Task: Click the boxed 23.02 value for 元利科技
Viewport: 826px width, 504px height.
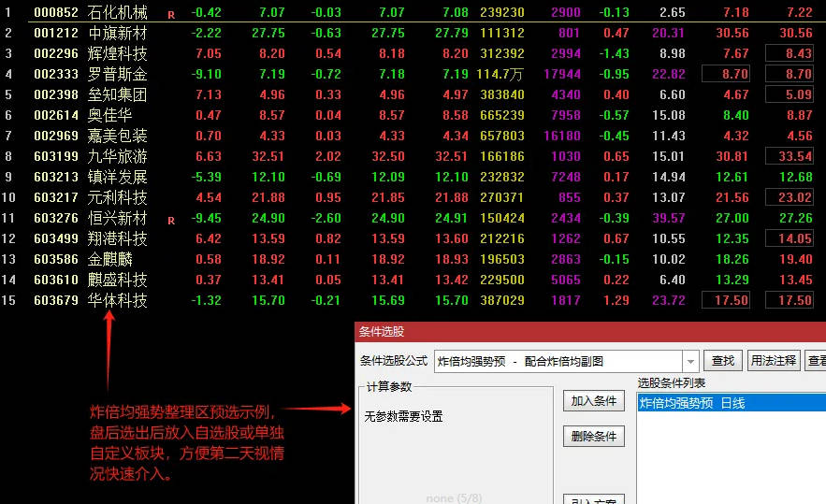Action: pos(790,197)
